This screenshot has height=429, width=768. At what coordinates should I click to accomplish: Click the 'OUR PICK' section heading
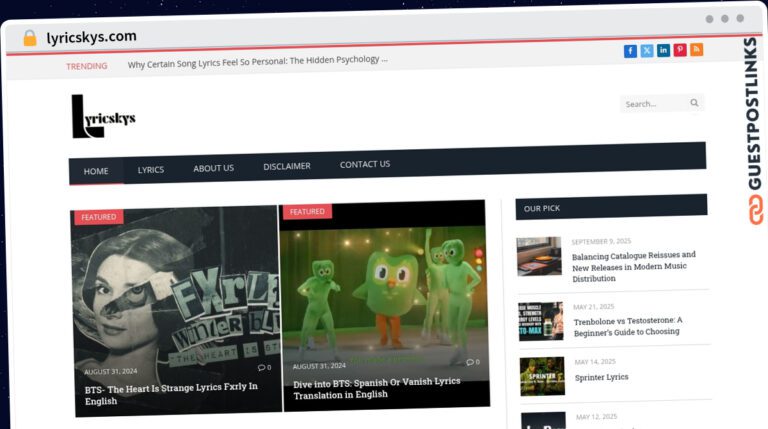[x=542, y=209]
